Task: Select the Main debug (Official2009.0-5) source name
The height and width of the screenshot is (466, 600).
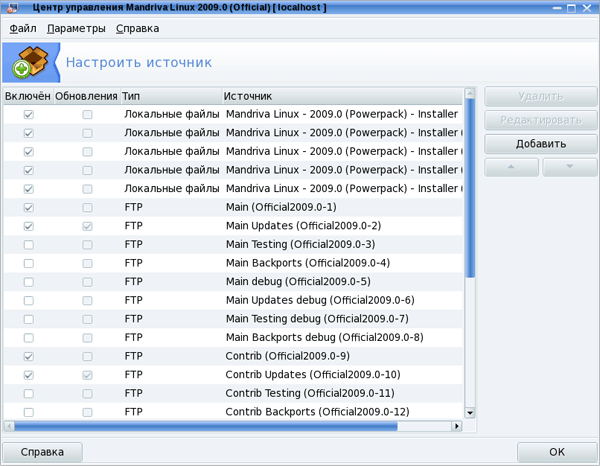Action: (x=298, y=282)
